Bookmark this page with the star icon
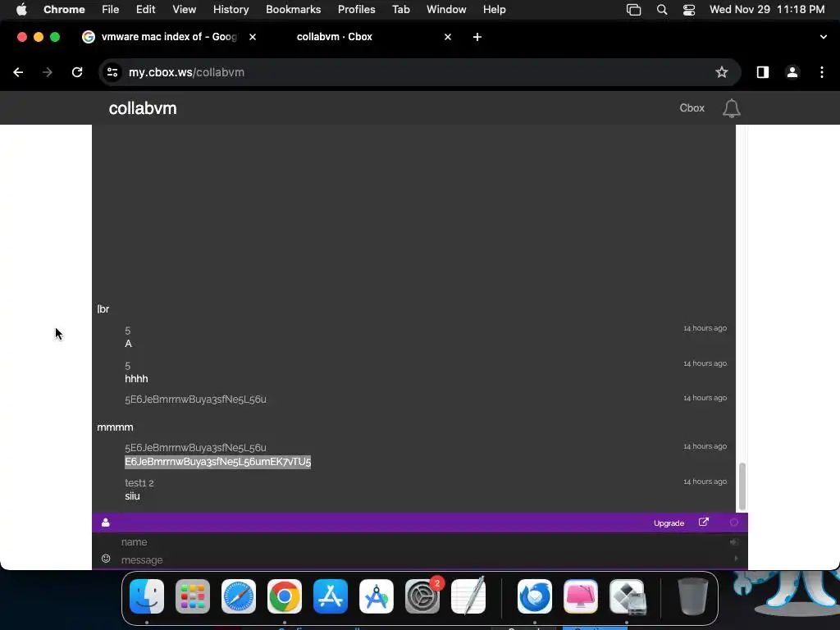Image resolution: width=840 pixels, height=630 pixels. [x=722, y=72]
